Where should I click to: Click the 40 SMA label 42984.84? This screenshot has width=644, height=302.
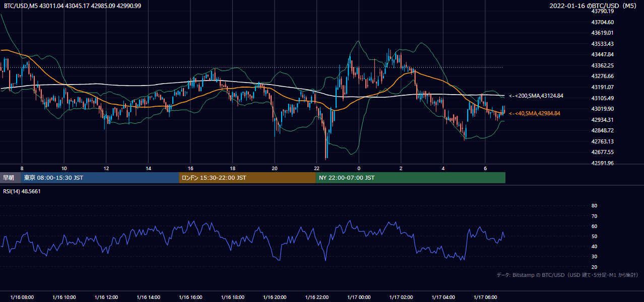[x=535, y=113]
